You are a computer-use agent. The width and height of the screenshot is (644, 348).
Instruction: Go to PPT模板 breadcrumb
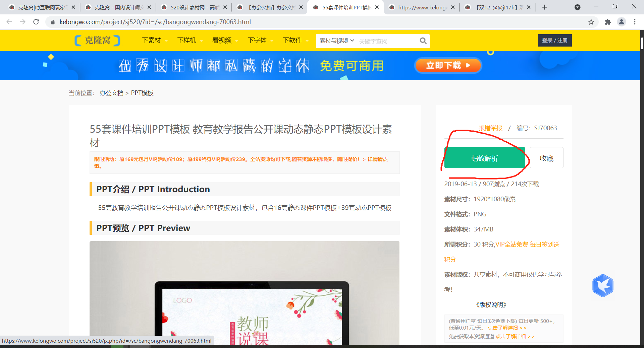pyautogui.click(x=142, y=93)
